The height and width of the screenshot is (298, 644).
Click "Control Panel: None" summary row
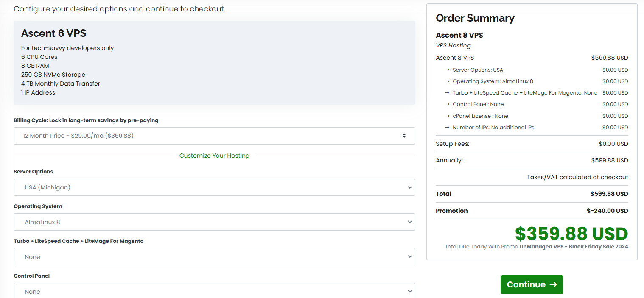(478, 104)
